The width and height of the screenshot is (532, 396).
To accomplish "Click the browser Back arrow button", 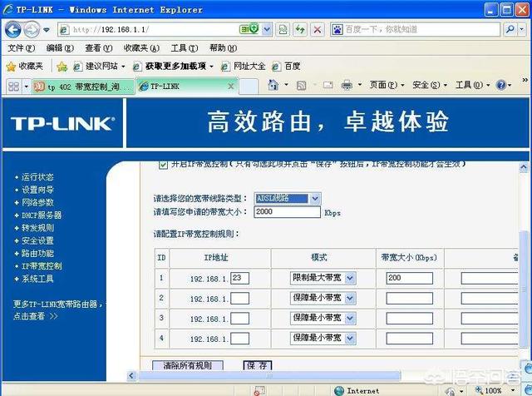I will 12,29.
